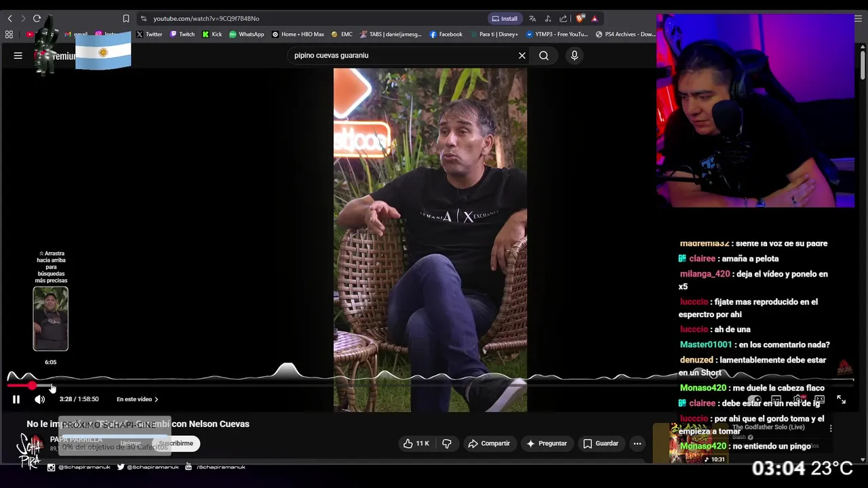Run the search with the magnifier icon
Image resolution: width=868 pixels, height=488 pixels.
[x=544, y=56]
